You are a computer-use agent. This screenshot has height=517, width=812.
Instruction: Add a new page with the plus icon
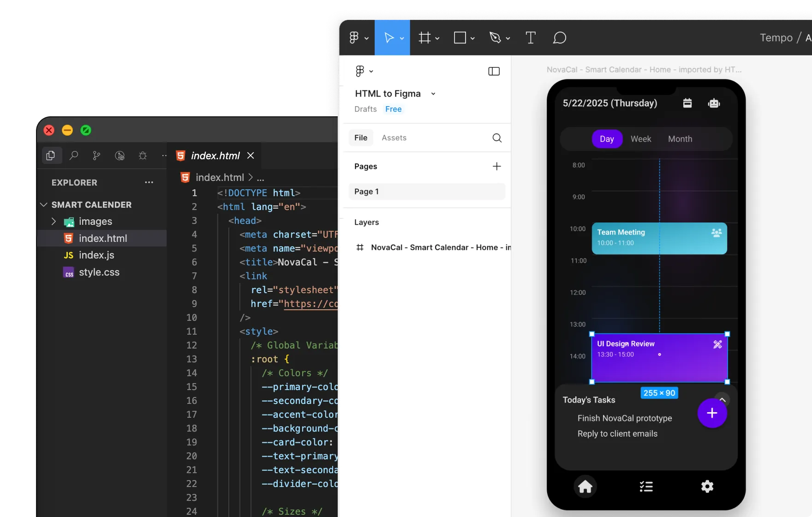496,166
